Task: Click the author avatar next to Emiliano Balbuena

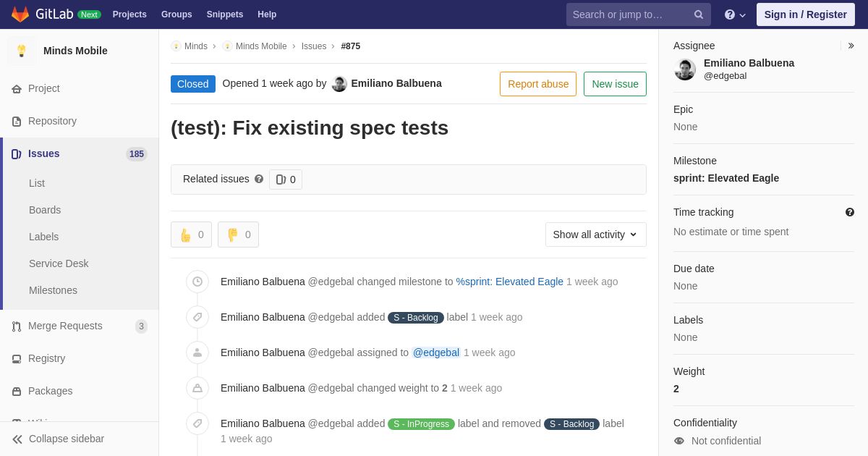Action: 339,84
